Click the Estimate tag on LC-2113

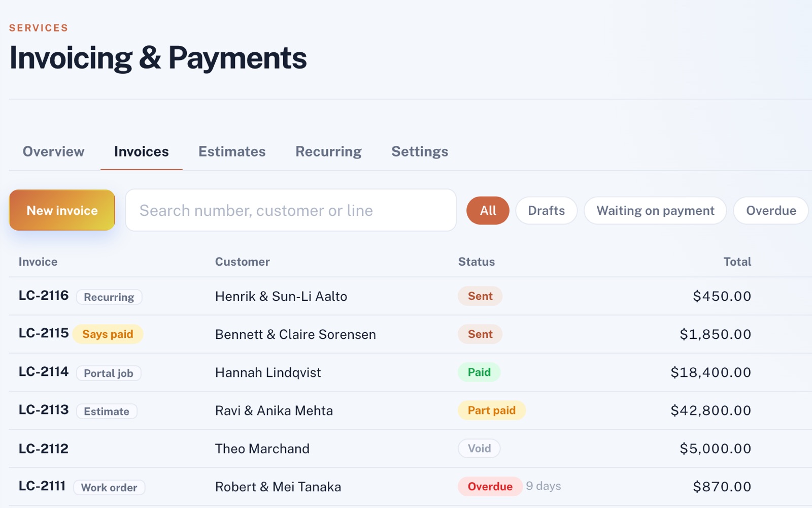107,411
